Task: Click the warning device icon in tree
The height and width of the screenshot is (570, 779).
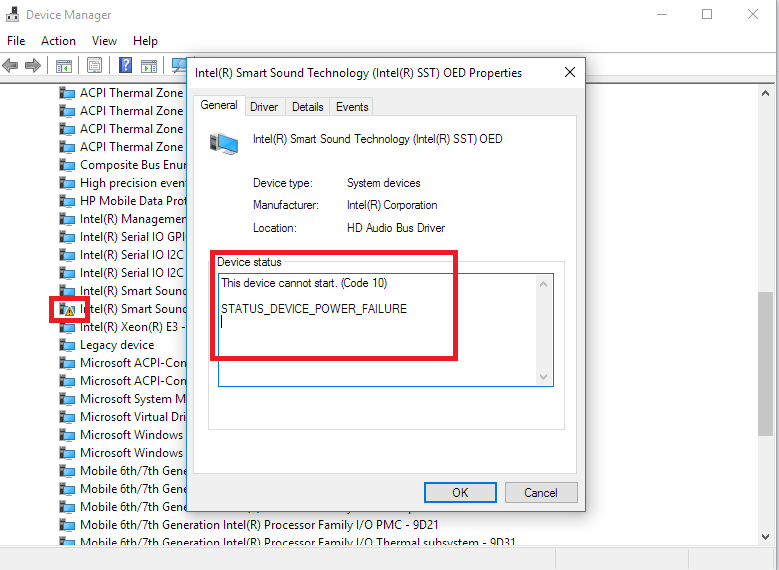Action: click(68, 309)
